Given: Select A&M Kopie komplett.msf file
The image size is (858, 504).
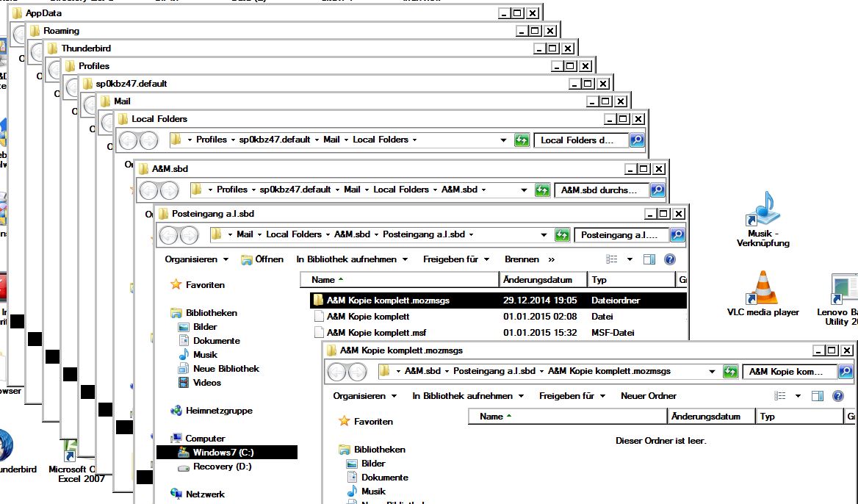Looking at the screenshot, I should point(376,333).
